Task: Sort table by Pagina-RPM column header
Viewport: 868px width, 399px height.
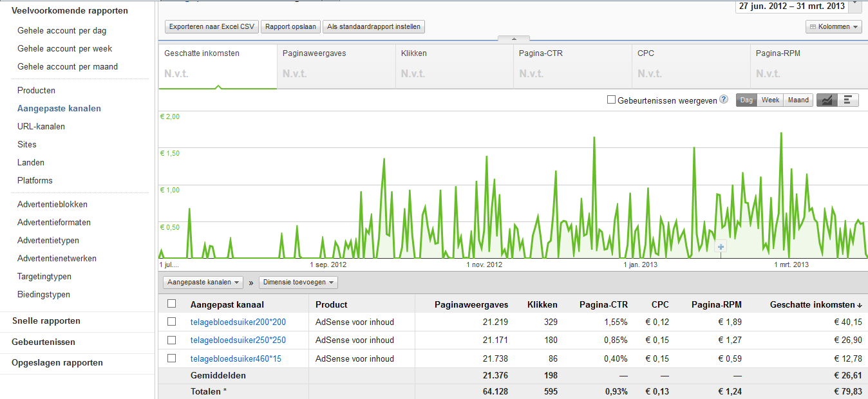Action: pos(717,304)
